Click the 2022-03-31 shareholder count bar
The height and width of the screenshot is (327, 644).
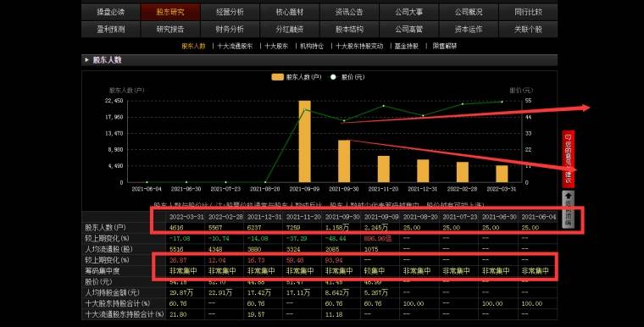(502, 174)
